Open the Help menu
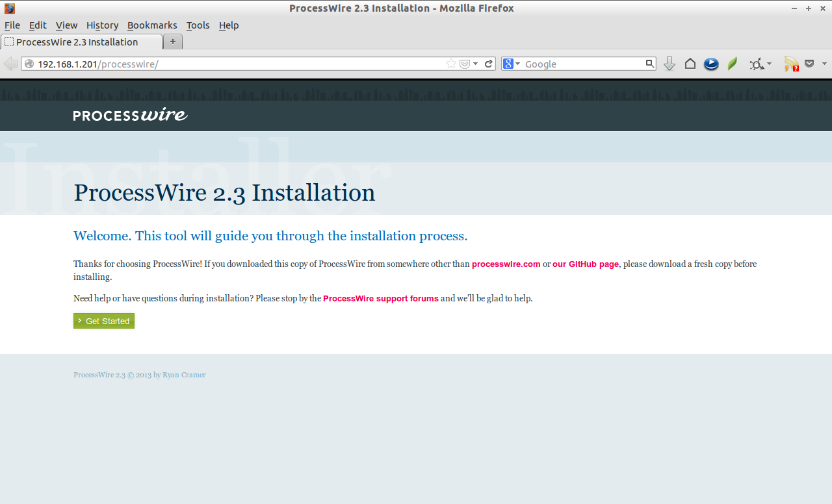Screen dimensions: 832x504 pyautogui.click(x=229, y=25)
